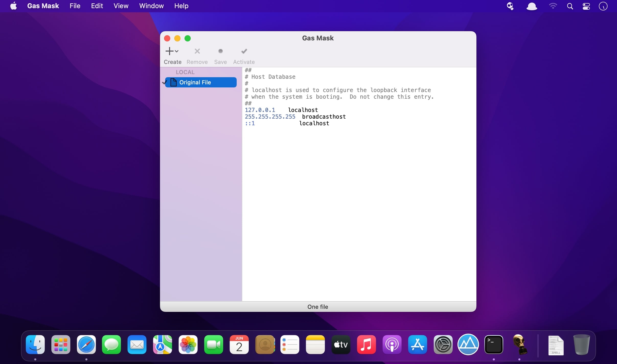Screen dimensions: 617x364
Task: Open Maps from the Dock
Action: point(163,345)
